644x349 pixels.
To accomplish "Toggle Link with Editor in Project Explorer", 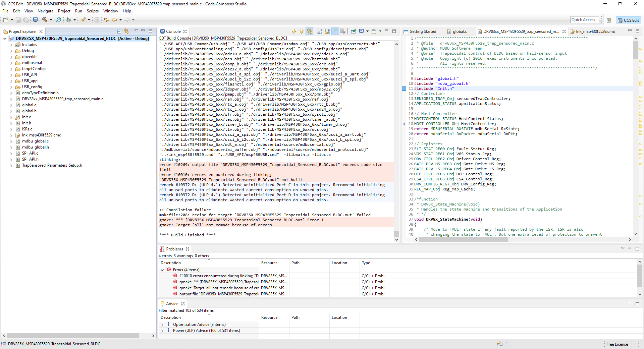I will tap(126, 31).
